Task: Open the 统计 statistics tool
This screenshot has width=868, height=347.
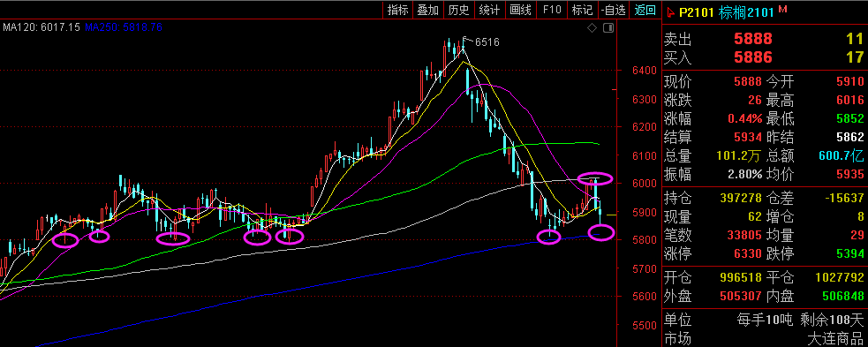Action: point(489,10)
